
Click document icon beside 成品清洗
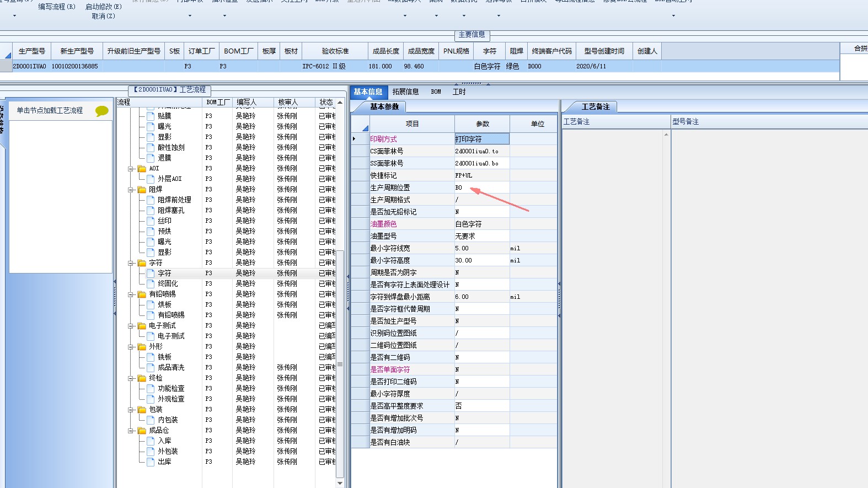[151, 367]
